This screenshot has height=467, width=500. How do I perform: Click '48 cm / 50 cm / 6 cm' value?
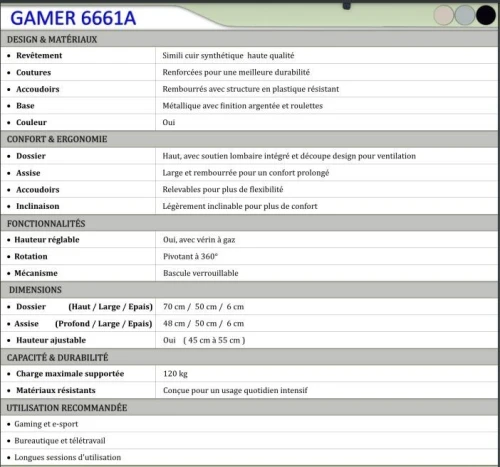click(203, 323)
